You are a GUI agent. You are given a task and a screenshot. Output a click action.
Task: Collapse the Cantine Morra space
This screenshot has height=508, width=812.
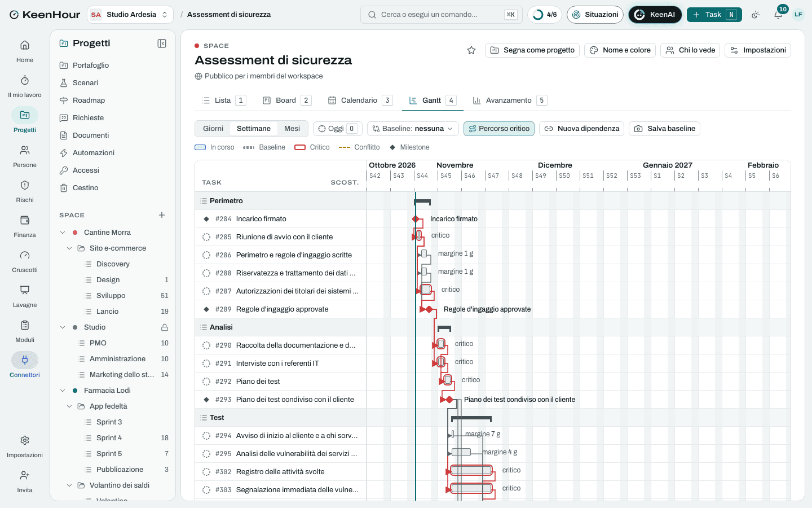pyautogui.click(x=63, y=233)
